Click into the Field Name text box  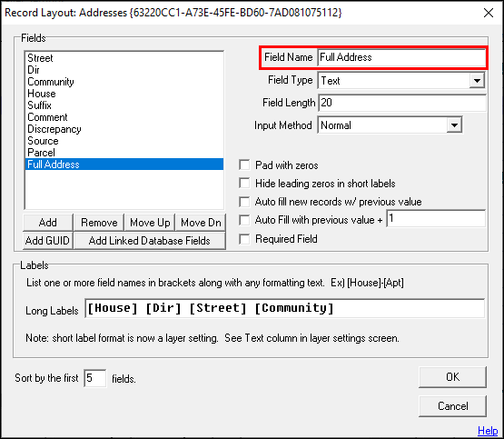coord(401,57)
